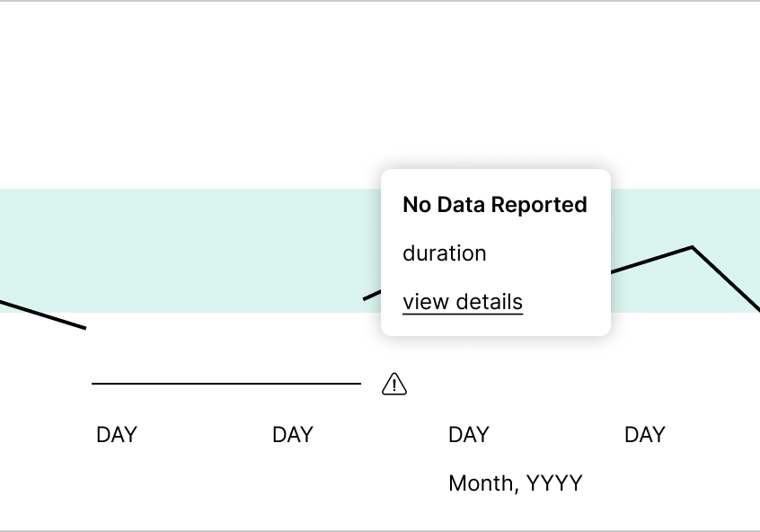
Task: Click the no-data line end beside warning icon
Action: (x=359, y=384)
